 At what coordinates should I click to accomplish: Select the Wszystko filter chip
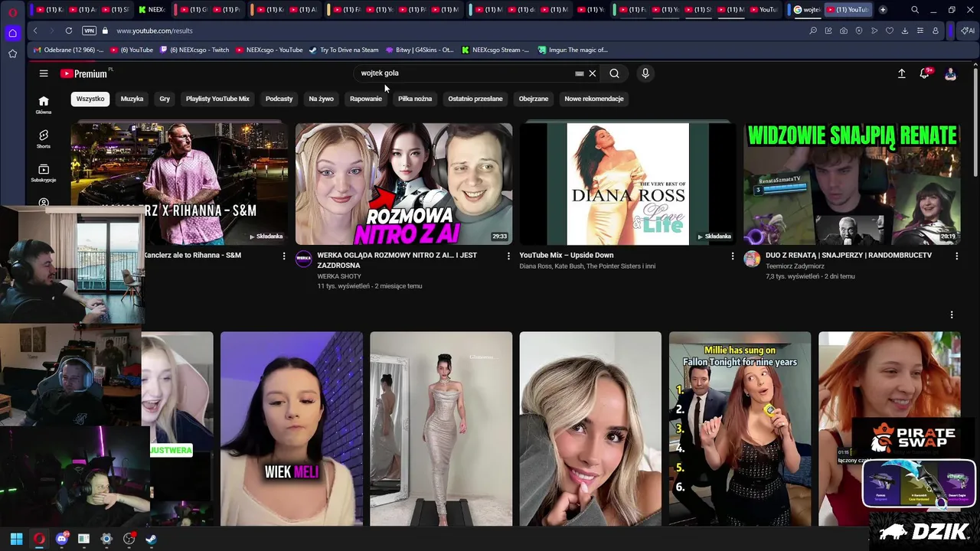coord(90,99)
